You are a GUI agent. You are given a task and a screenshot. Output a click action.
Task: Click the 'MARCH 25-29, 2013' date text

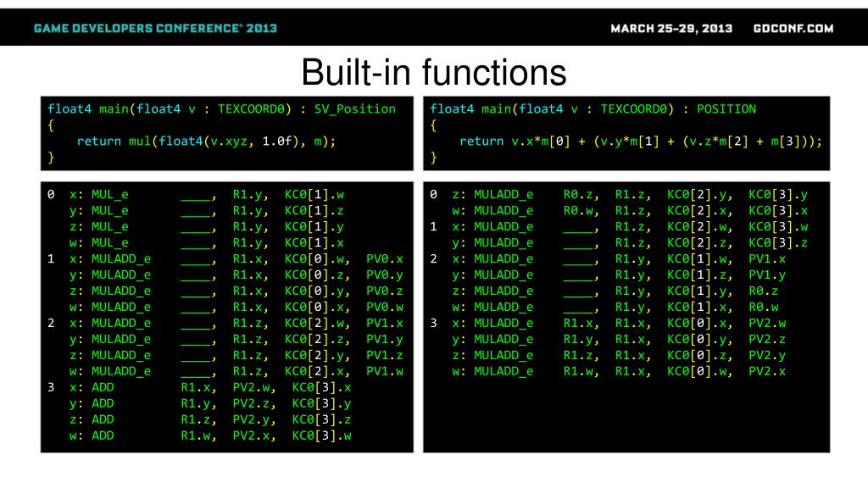point(671,28)
